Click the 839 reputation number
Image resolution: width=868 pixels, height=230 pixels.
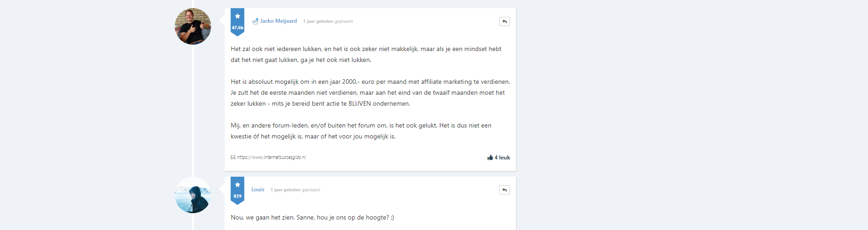(237, 196)
